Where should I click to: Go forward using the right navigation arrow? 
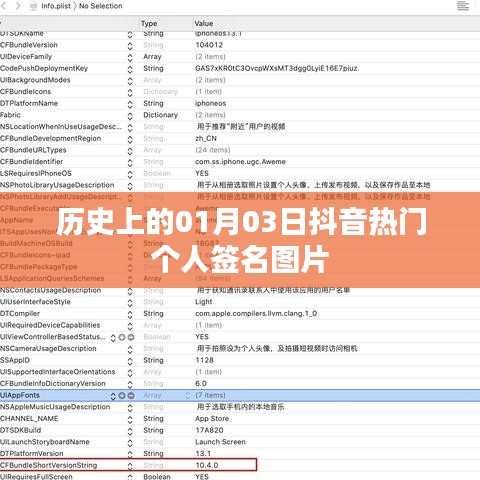pyautogui.click(x=18, y=6)
